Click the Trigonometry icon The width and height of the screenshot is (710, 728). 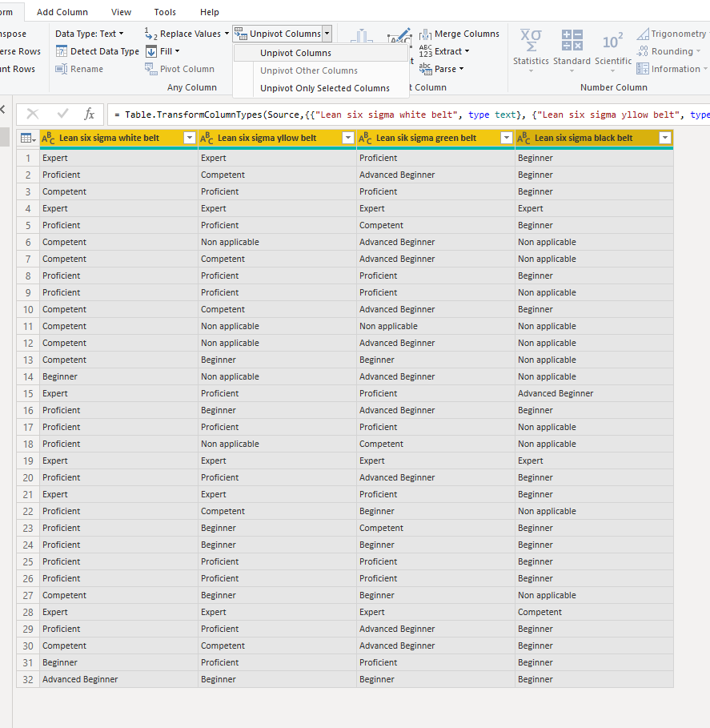pyautogui.click(x=643, y=34)
